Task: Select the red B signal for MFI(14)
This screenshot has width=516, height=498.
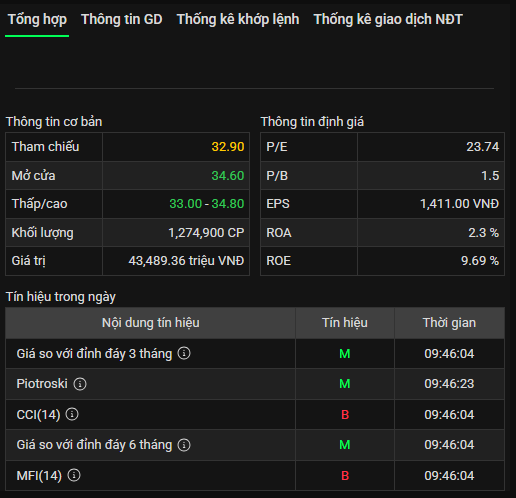Action: (x=345, y=476)
